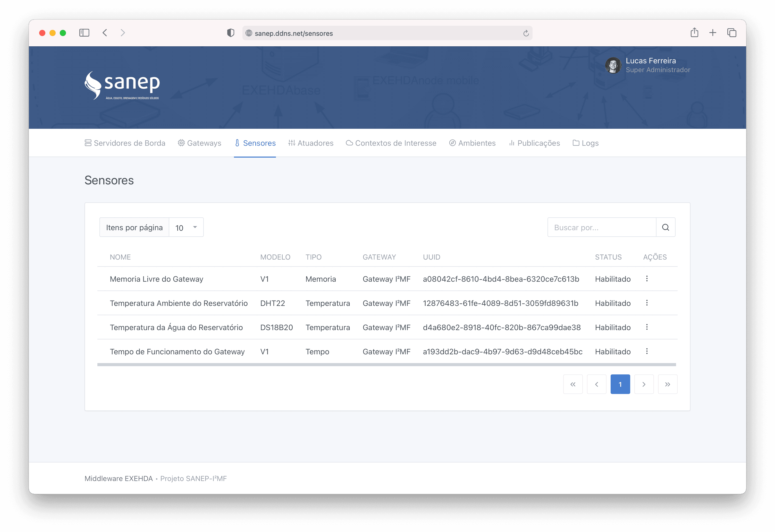The width and height of the screenshot is (775, 532).
Task: Expand the items per page dropdown
Action: [186, 227]
